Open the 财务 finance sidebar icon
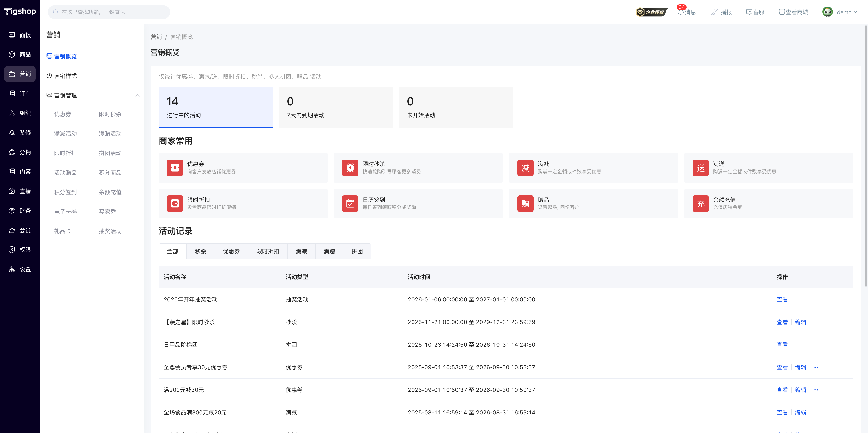 click(12, 211)
